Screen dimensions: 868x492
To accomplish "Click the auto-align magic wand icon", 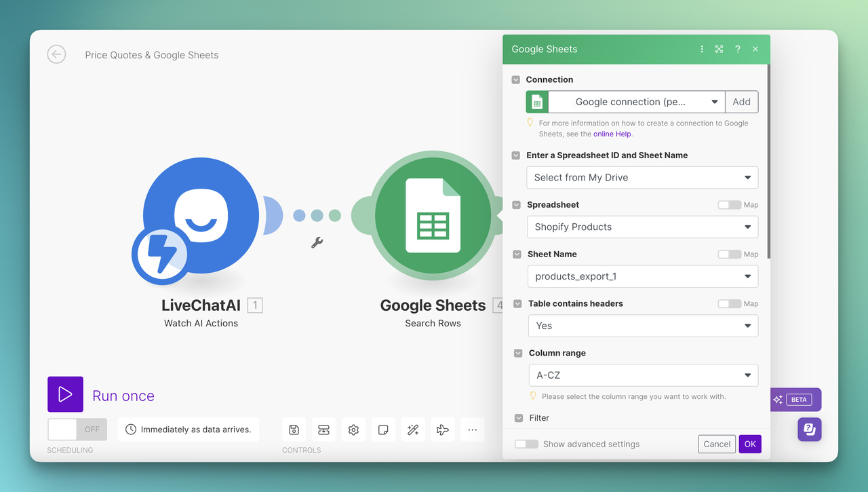I will point(413,430).
